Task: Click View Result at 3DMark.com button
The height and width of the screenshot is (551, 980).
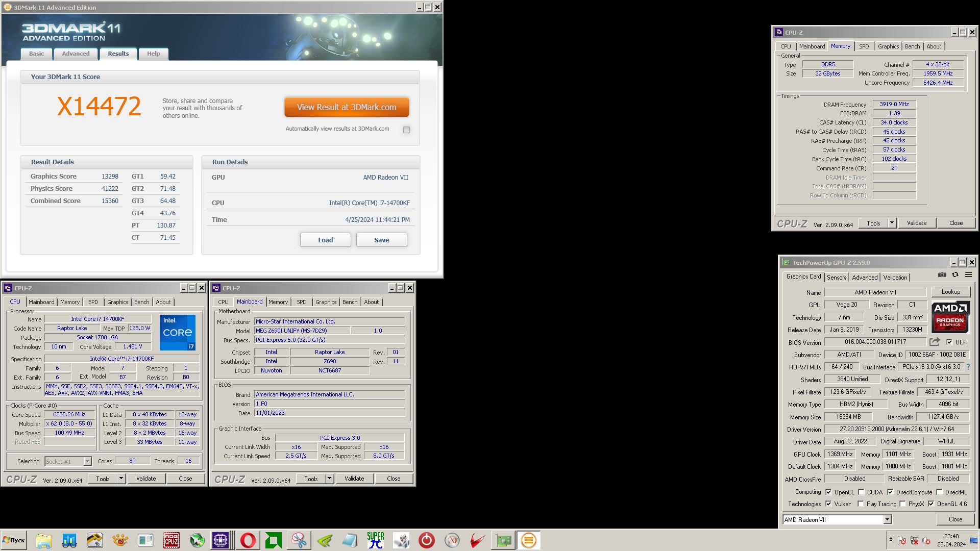Action: (x=347, y=107)
